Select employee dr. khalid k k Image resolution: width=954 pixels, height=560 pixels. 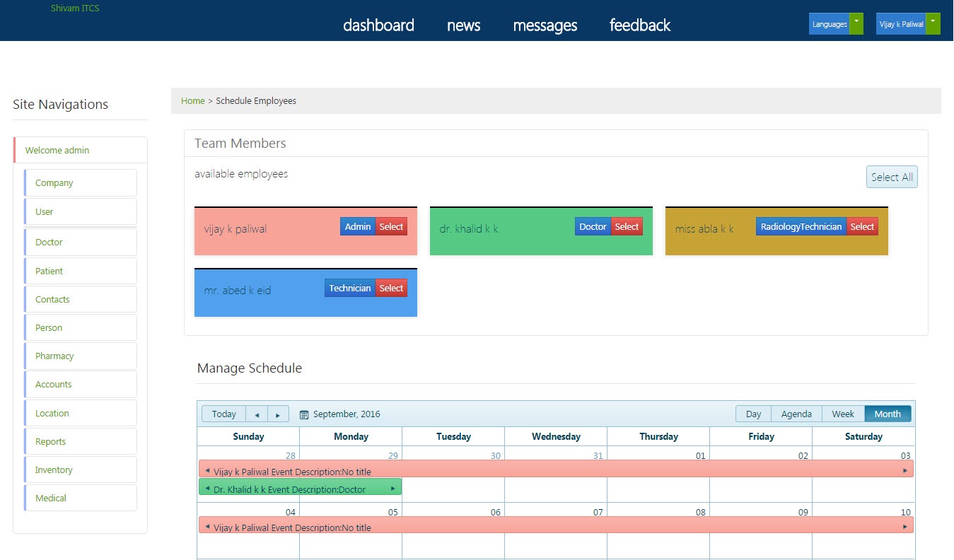point(627,227)
